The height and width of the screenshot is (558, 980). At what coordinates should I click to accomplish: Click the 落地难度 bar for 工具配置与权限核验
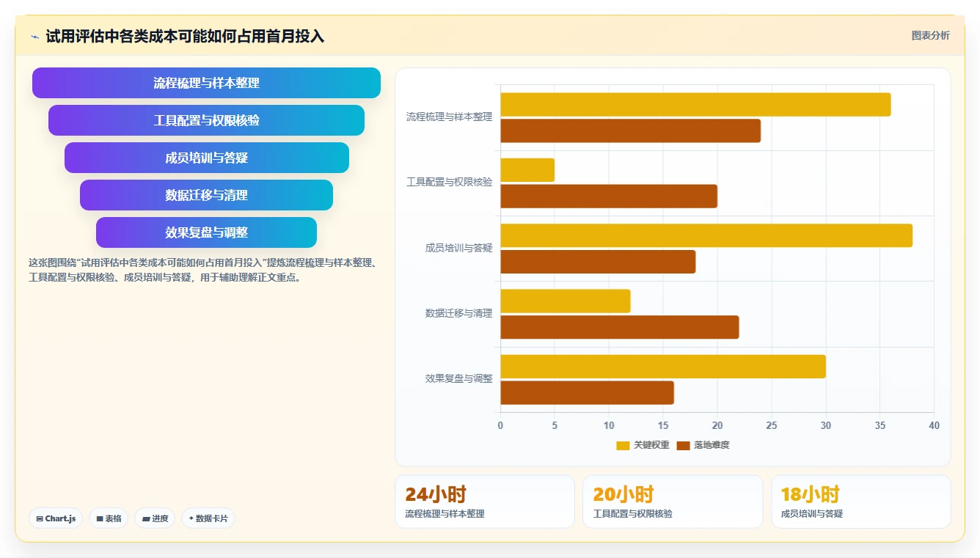click(x=609, y=197)
